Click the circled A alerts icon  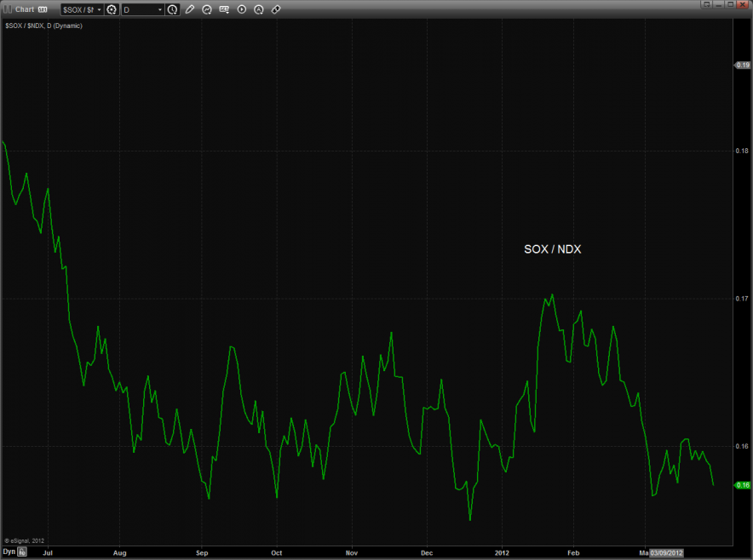point(259,9)
